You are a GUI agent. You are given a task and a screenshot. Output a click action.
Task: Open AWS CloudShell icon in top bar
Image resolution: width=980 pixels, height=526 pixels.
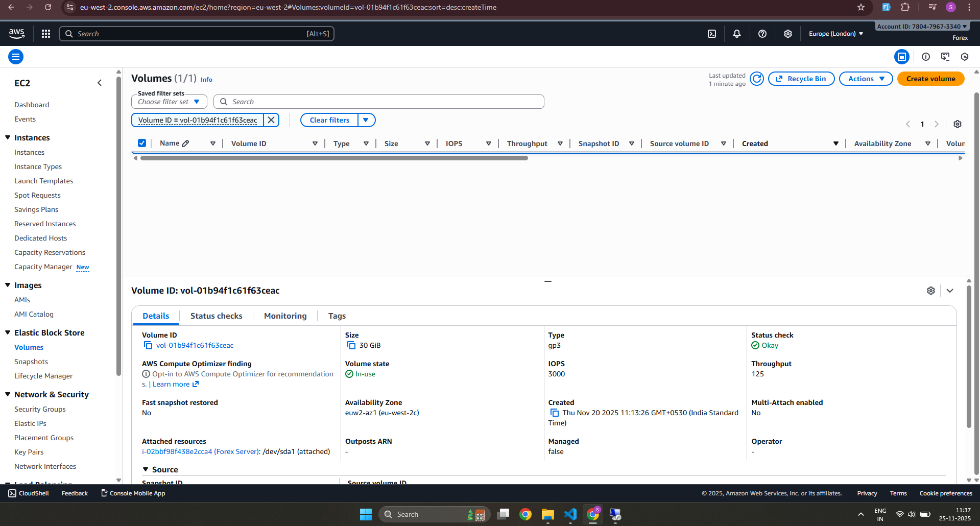(x=712, y=34)
